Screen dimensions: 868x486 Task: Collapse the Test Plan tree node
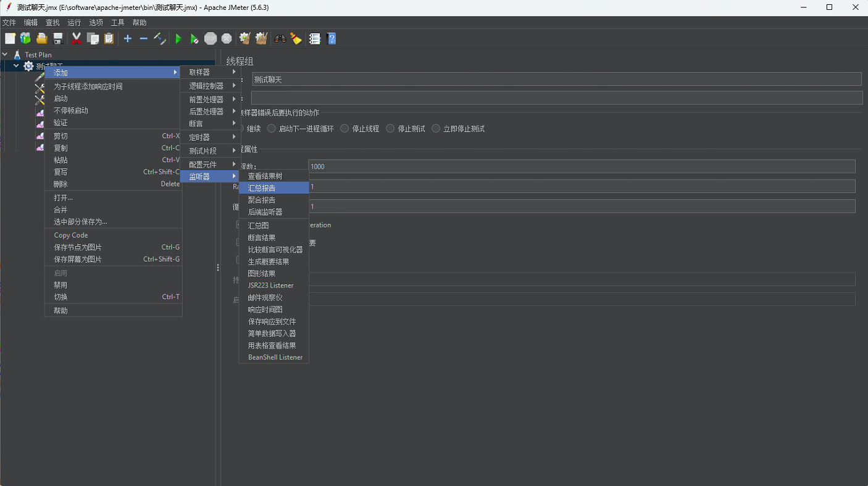tap(6, 54)
